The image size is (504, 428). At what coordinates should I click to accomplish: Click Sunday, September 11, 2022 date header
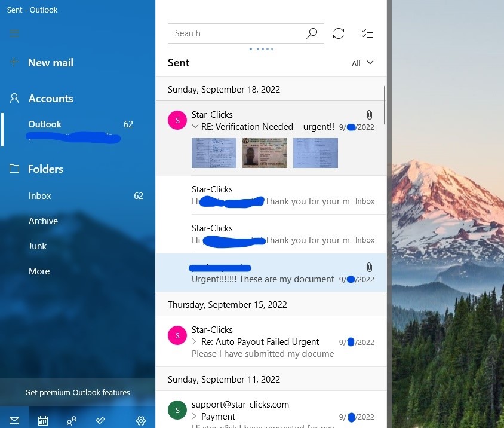[x=224, y=379]
